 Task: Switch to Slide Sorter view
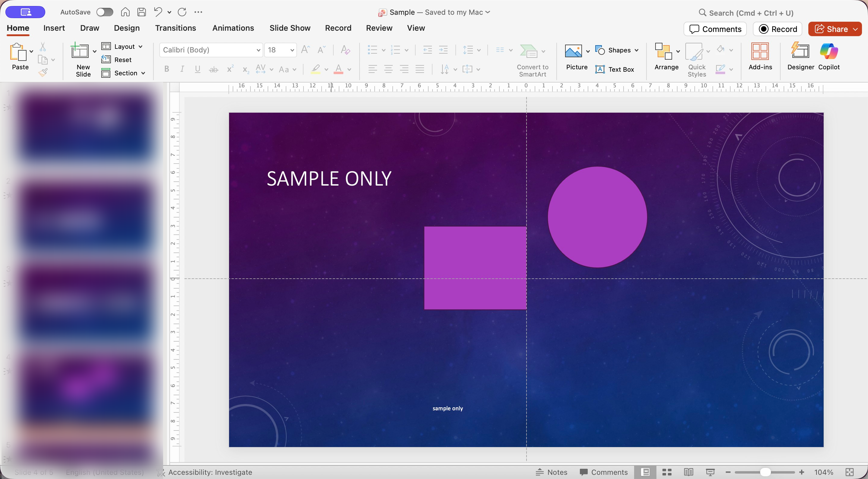[x=666, y=472]
